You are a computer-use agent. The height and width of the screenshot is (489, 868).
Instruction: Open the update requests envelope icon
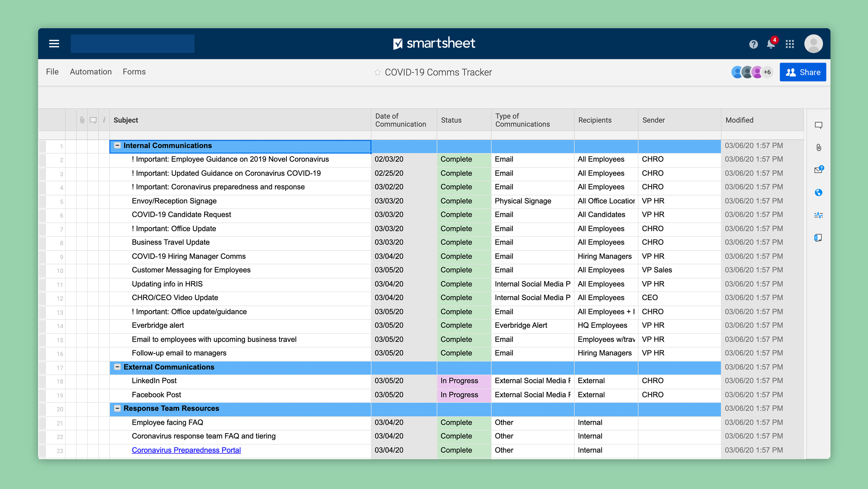pos(818,170)
